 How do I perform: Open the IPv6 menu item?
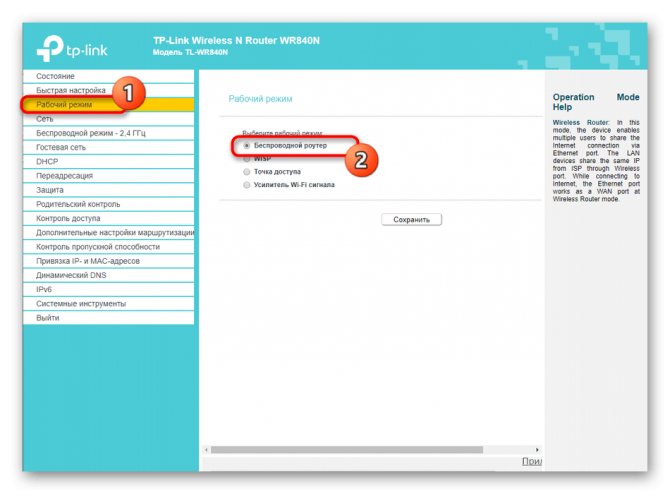(x=109, y=289)
